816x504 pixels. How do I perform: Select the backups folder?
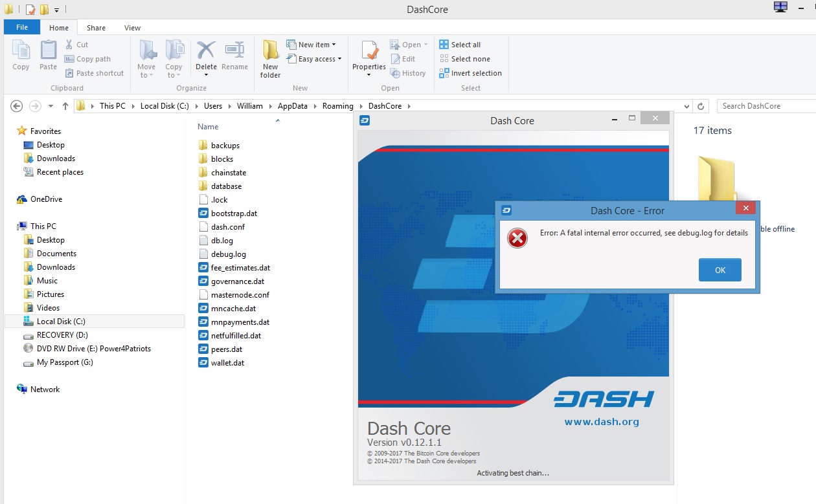coord(225,146)
